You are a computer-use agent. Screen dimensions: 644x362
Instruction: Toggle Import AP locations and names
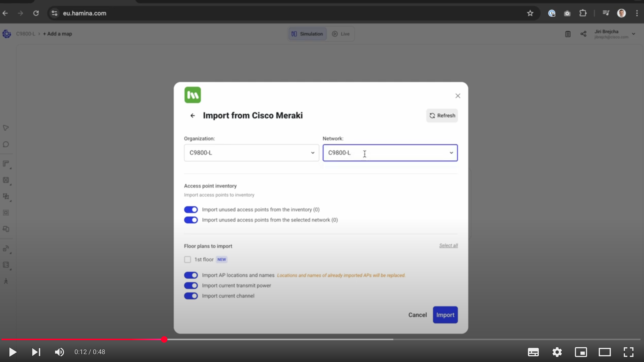tap(191, 275)
